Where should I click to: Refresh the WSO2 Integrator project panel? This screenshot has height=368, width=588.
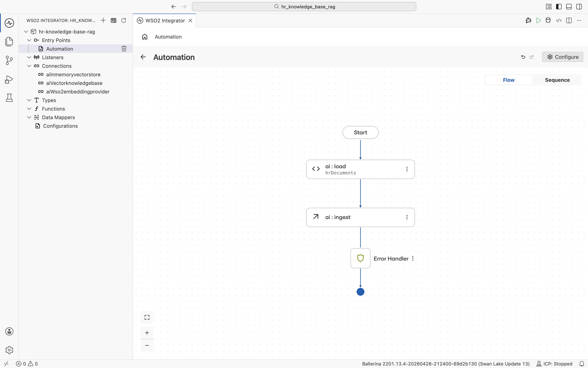(x=124, y=20)
